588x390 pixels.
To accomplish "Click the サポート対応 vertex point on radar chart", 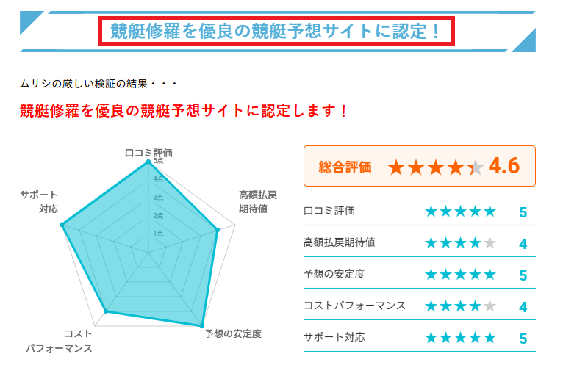I will [x=62, y=225].
